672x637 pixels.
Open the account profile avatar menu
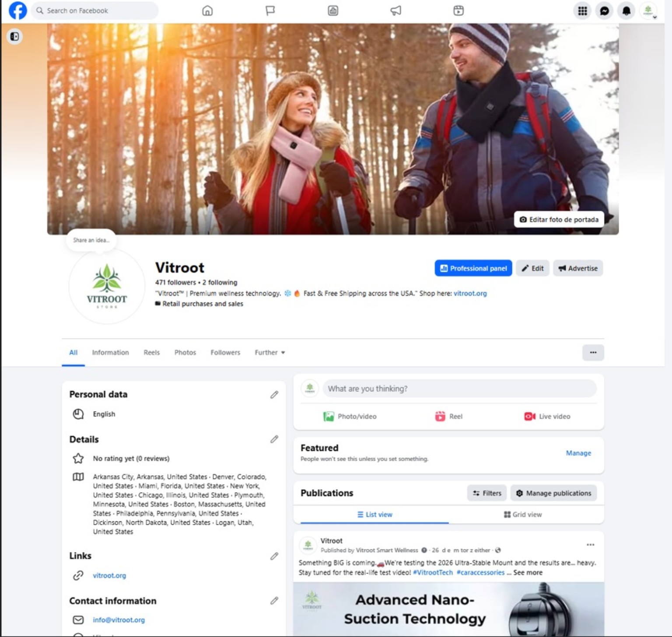648,11
